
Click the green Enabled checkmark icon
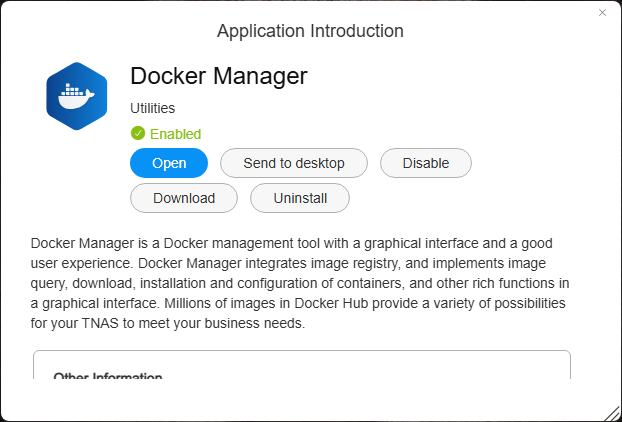click(138, 133)
